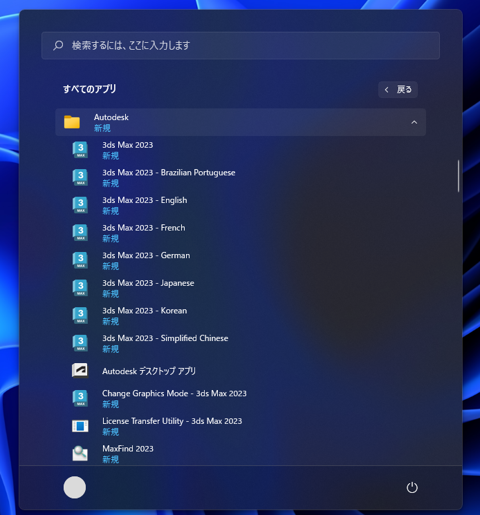Click the Autodesk yellow folder icon
The width and height of the screenshot is (480, 515).
(x=72, y=122)
